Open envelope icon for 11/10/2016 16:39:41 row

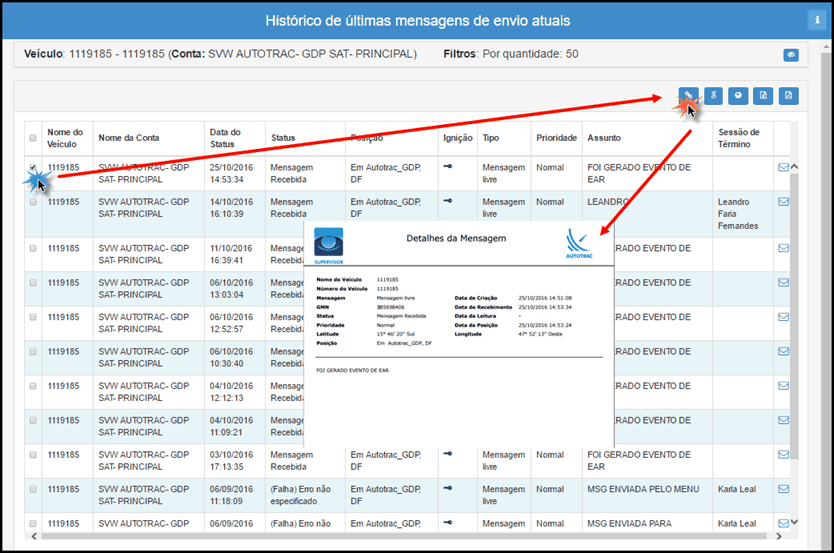(x=783, y=248)
